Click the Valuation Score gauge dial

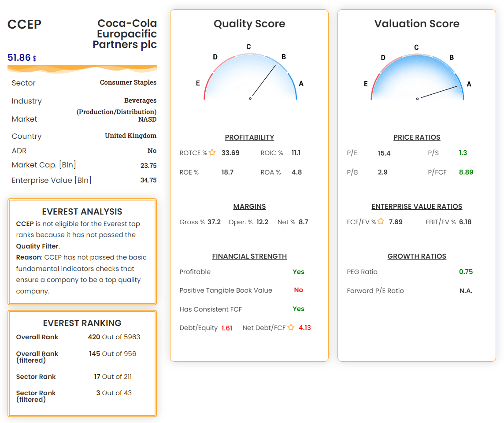pos(417,77)
